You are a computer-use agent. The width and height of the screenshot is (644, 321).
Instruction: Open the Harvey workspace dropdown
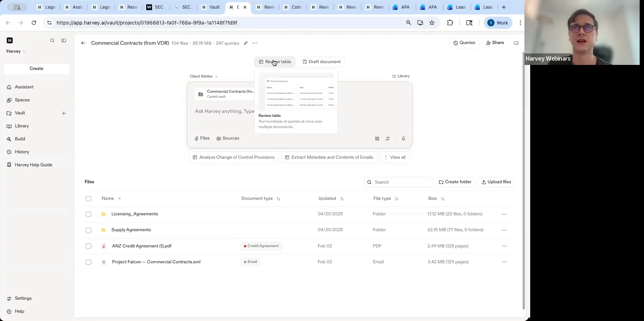pyautogui.click(x=16, y=51)
